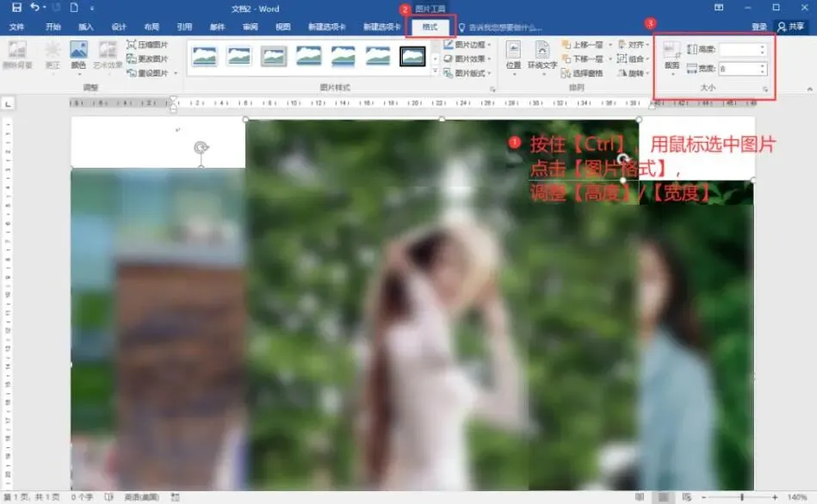Screen dimensions: 817x504
Task: Click the picture rotation handle icon
Action: [201, 148]
